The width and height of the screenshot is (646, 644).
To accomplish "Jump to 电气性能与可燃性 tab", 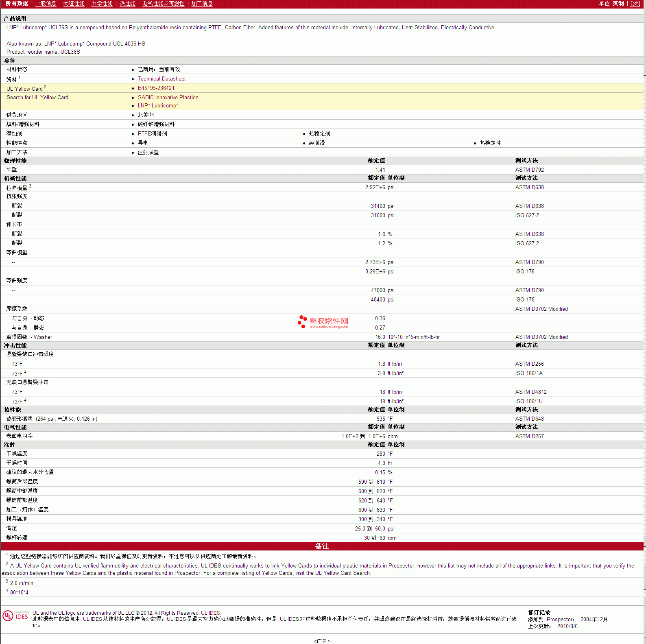I will point(163,4).
